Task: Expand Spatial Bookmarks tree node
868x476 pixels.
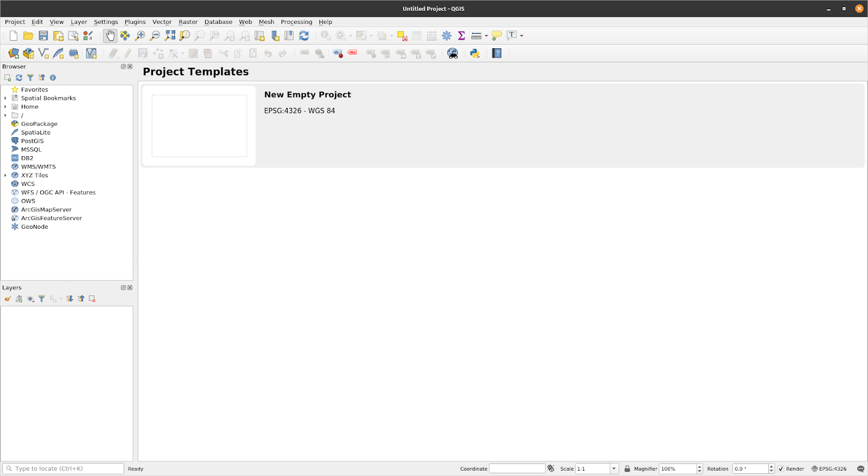Action: [5, 98]
